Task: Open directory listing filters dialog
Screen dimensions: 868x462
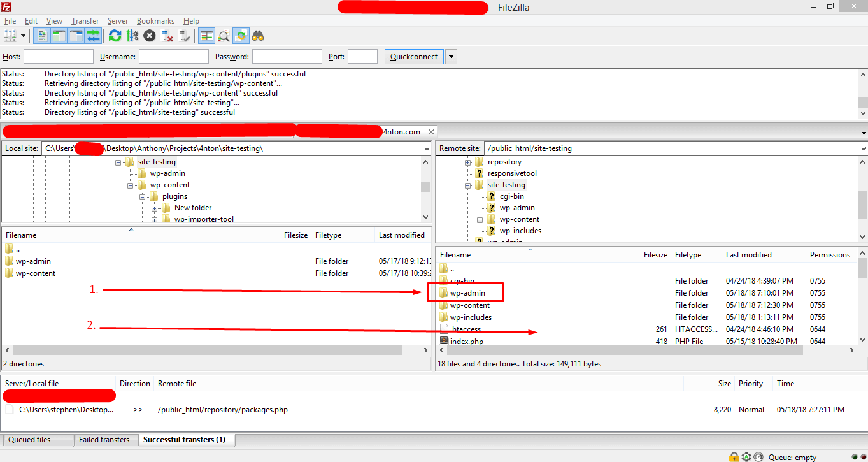Action: (x=206, y=36)
